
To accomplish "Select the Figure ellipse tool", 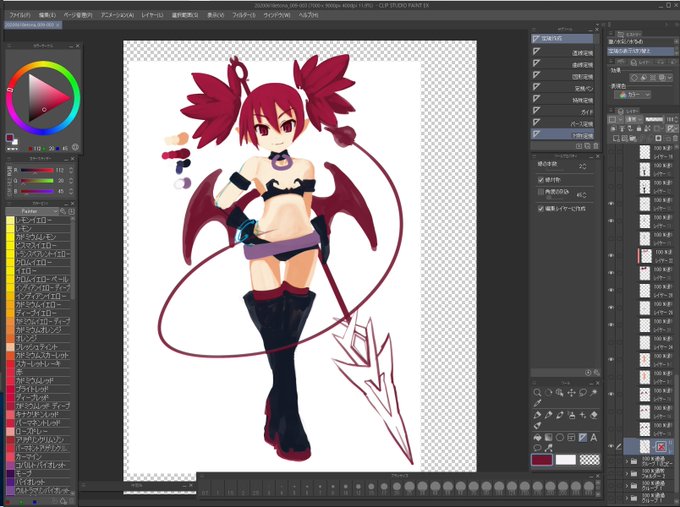I will click(560, 438).
